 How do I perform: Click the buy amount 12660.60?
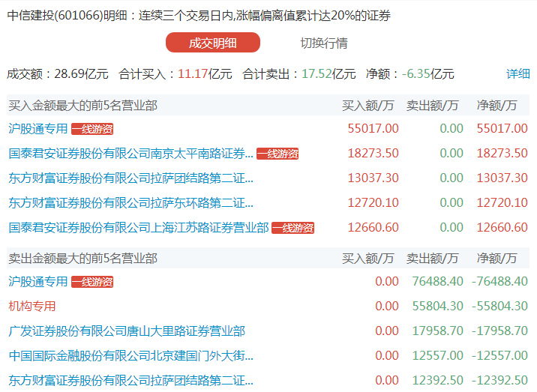373,228
